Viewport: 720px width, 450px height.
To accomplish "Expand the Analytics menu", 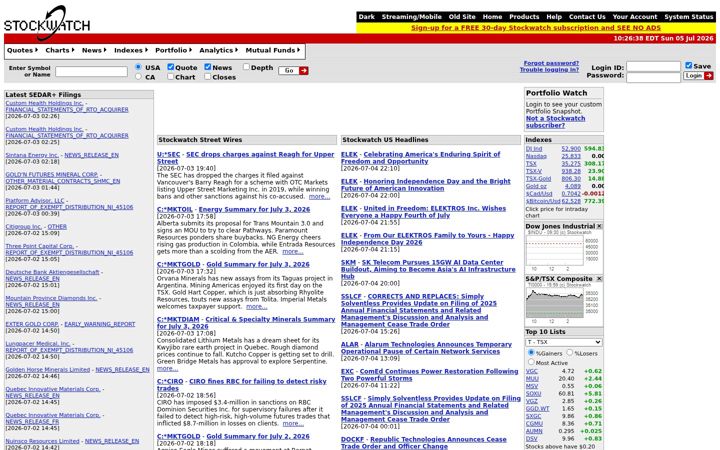I will [219, 51].
